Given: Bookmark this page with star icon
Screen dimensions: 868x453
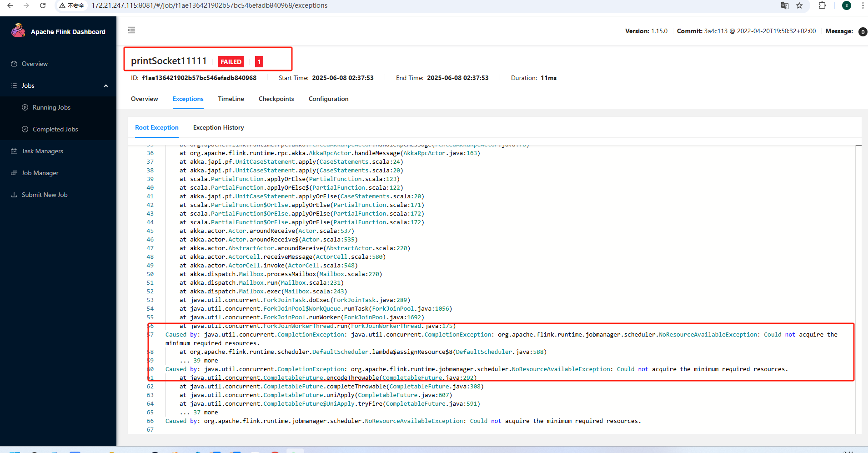Looking at the screenshot, I should 799,5.
